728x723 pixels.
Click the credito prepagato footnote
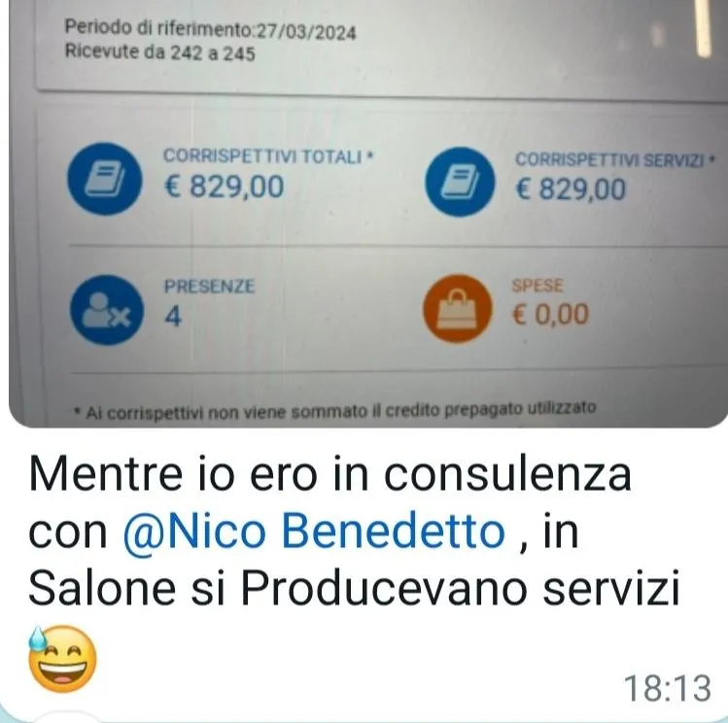[334, 411]
